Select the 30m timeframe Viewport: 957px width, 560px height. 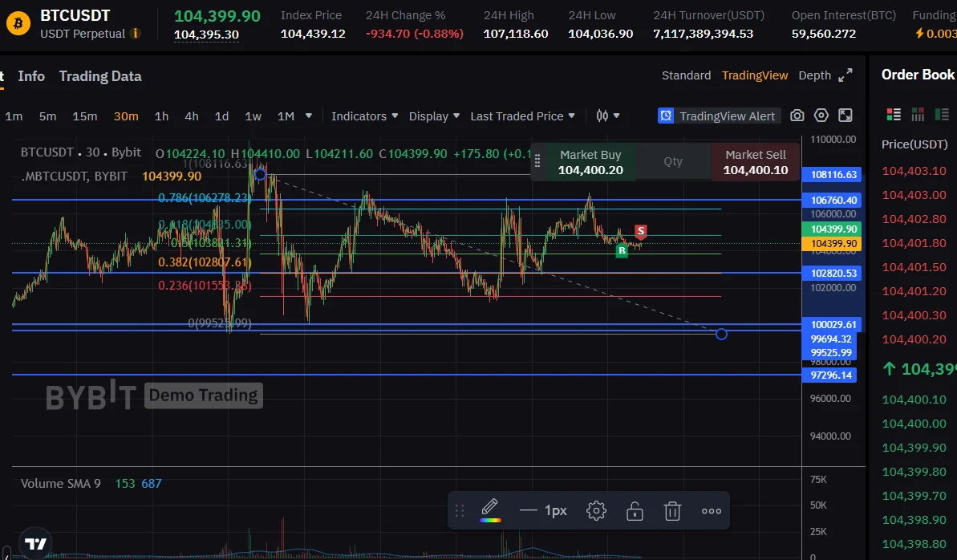(x=126, y=116)
